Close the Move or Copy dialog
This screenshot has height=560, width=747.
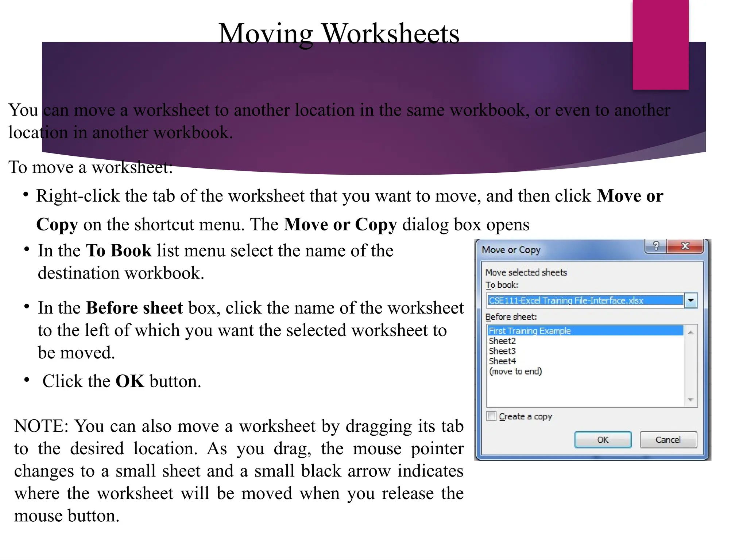pos(685,246)
